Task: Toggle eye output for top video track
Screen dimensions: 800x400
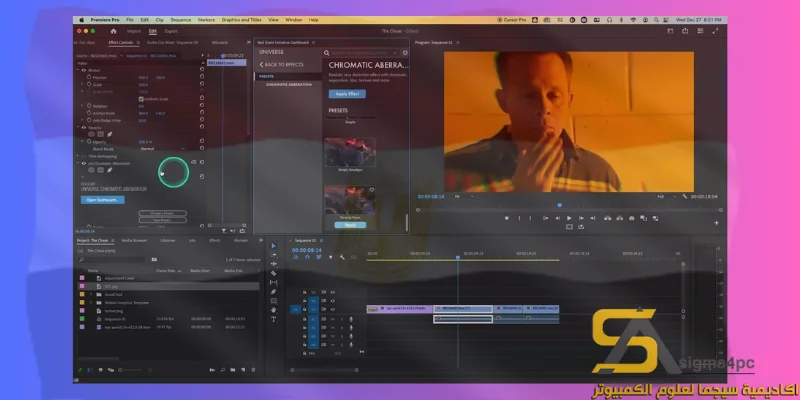Action: (x=333, y=292)
